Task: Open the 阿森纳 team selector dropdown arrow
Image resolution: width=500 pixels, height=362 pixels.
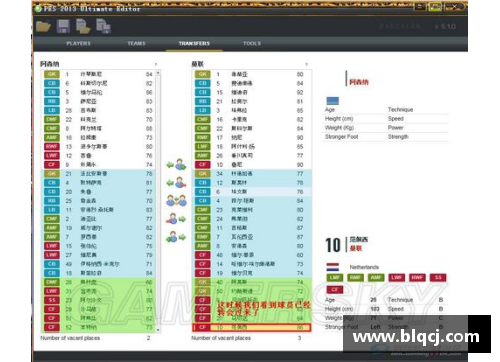Action: 156,64
